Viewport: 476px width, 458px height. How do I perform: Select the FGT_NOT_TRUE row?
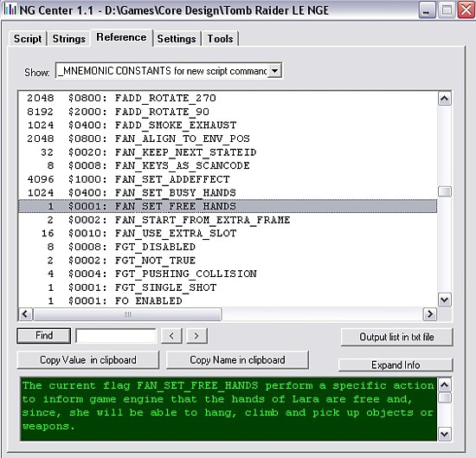(228, 261)
